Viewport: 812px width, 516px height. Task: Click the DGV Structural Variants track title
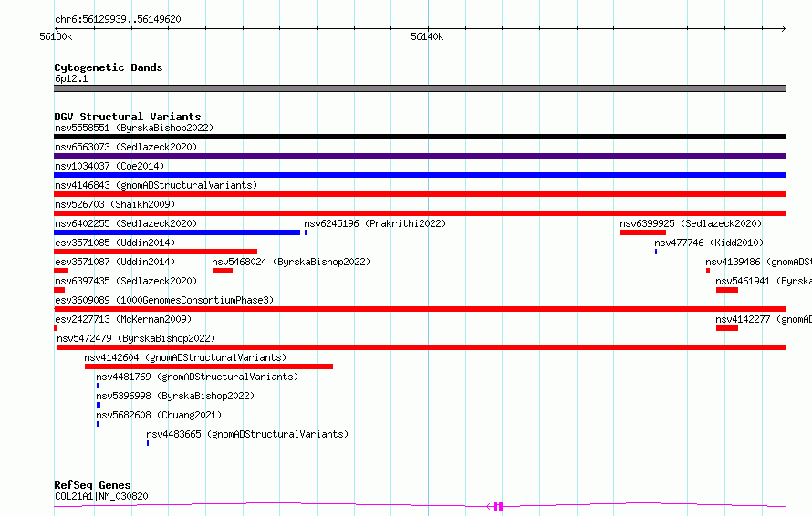(x=128, y=117)
